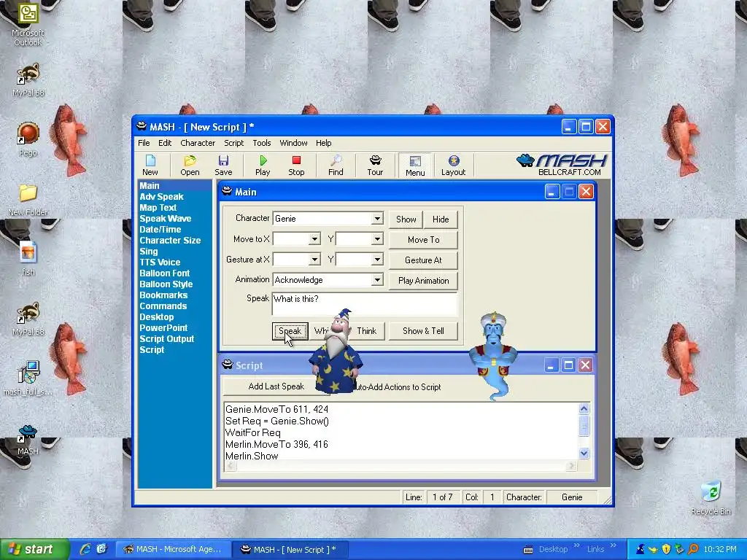Open the Tools menu
Screen dimensions: 747x560
262,143
